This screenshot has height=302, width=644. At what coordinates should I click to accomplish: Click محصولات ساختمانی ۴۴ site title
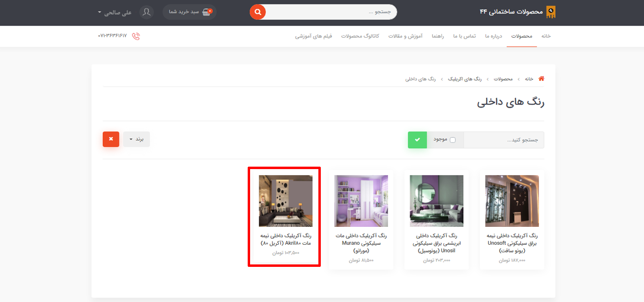click(x=511, y=12)
